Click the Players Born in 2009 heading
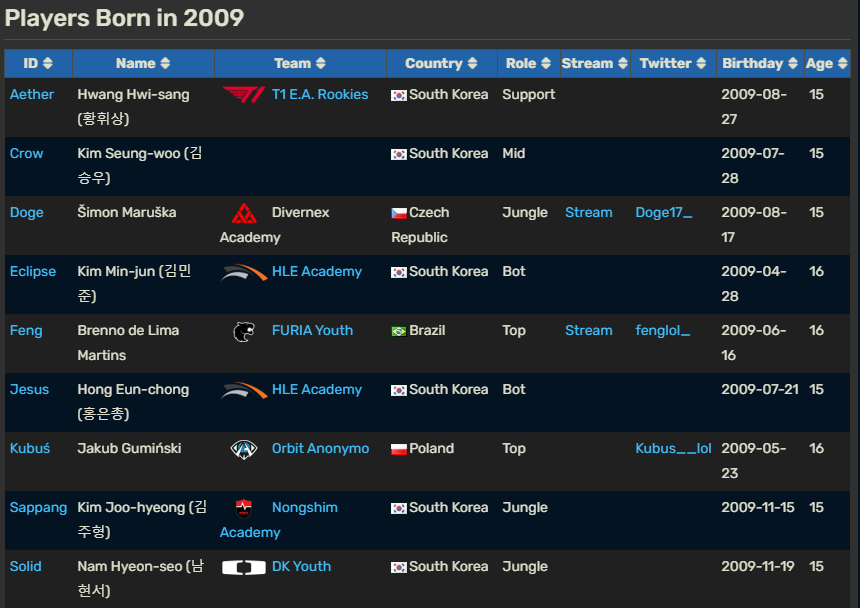 [x=124, y=18]
